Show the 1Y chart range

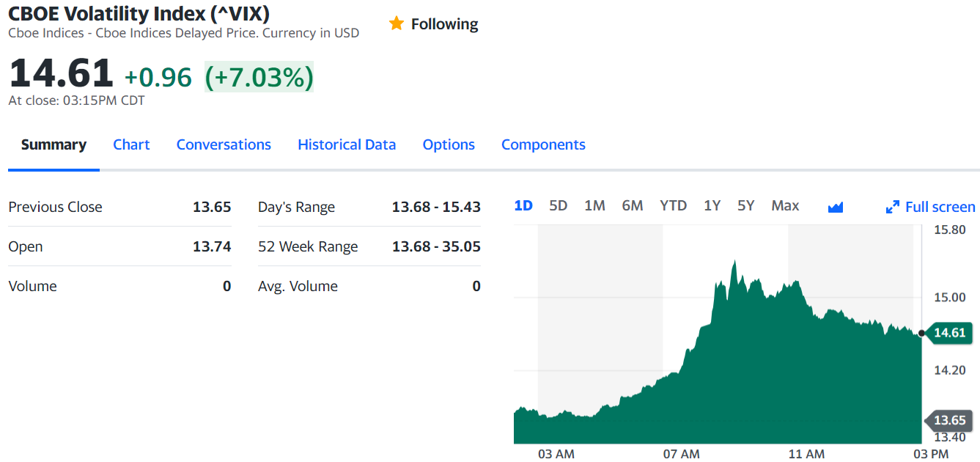click(x=712, y=205)
